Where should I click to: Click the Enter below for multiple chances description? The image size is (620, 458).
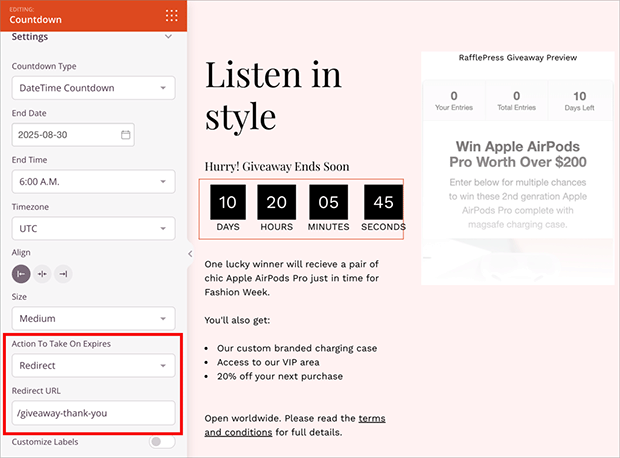[x=518, y=203]
